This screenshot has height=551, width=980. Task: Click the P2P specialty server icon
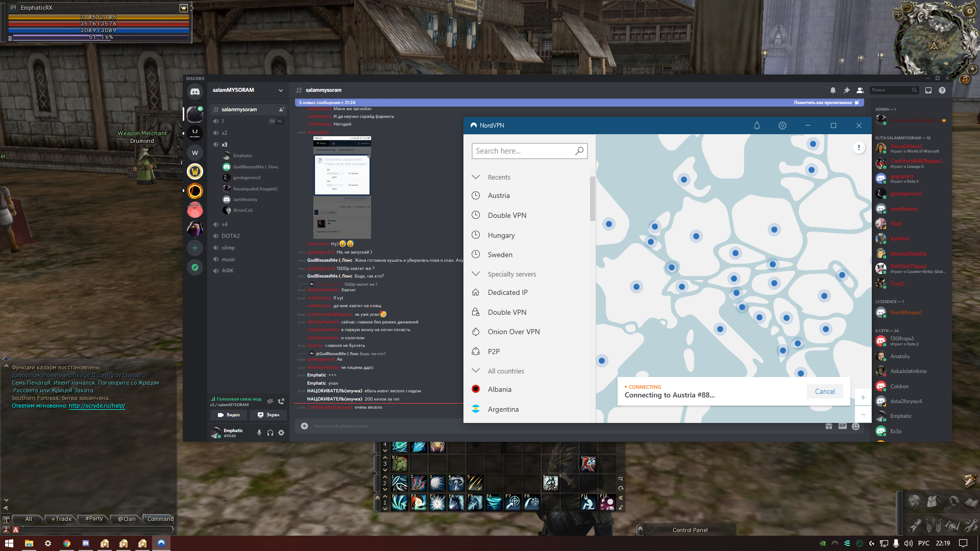476,352
